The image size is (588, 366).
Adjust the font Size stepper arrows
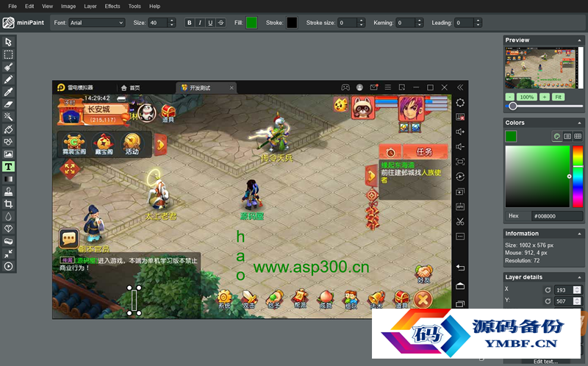tap(172, 23)
